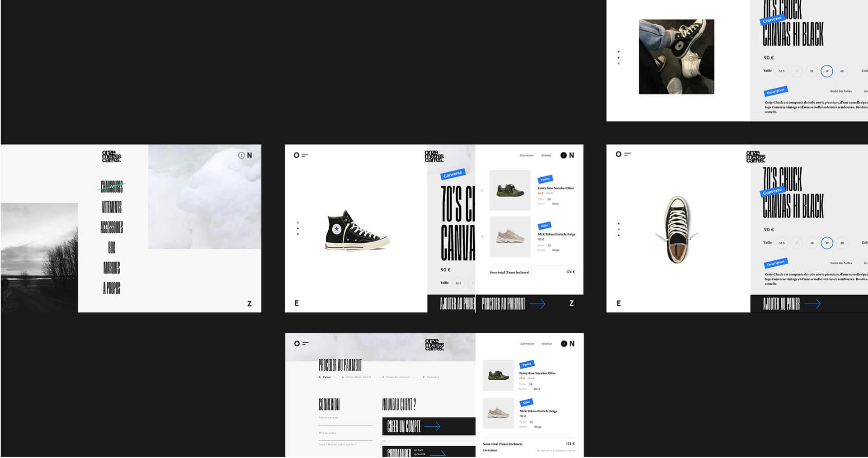Click black cart badge on cart overlay screen
This screenshot has width=868, height=458.
coord(563,155)
